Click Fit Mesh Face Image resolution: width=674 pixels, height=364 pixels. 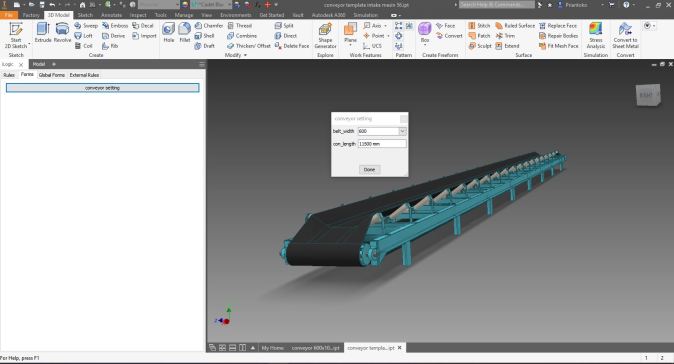tap(558, 46)
